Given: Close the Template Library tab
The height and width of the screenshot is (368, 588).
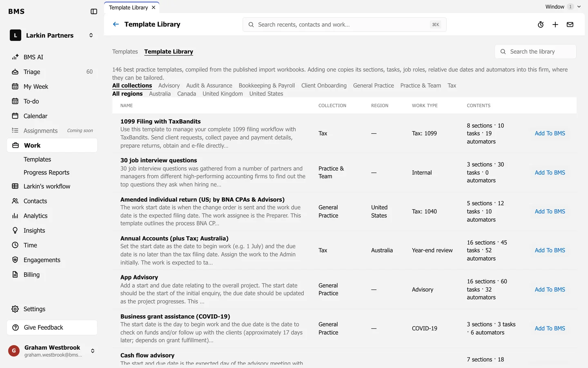Looking at the screenshot, I should coord(154,7).
